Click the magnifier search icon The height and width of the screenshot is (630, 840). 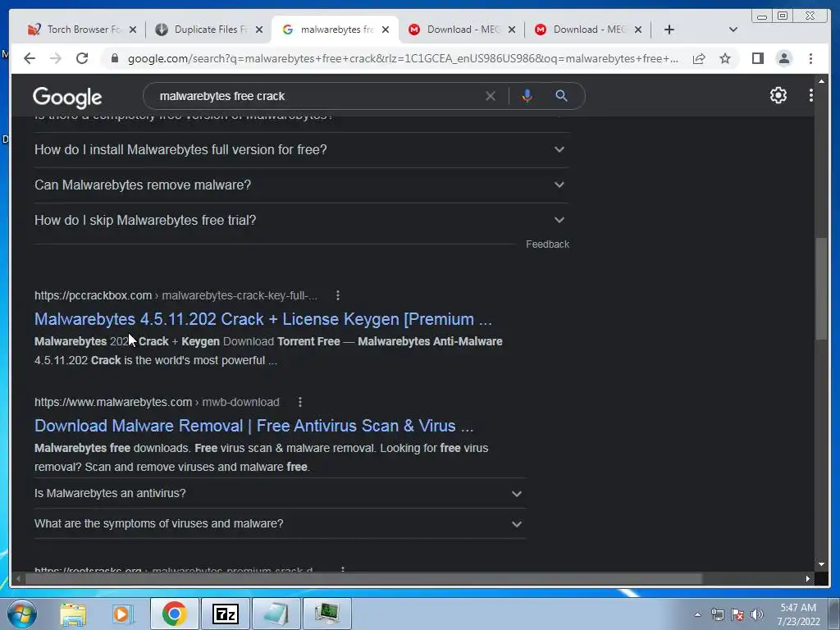[561, 96]
